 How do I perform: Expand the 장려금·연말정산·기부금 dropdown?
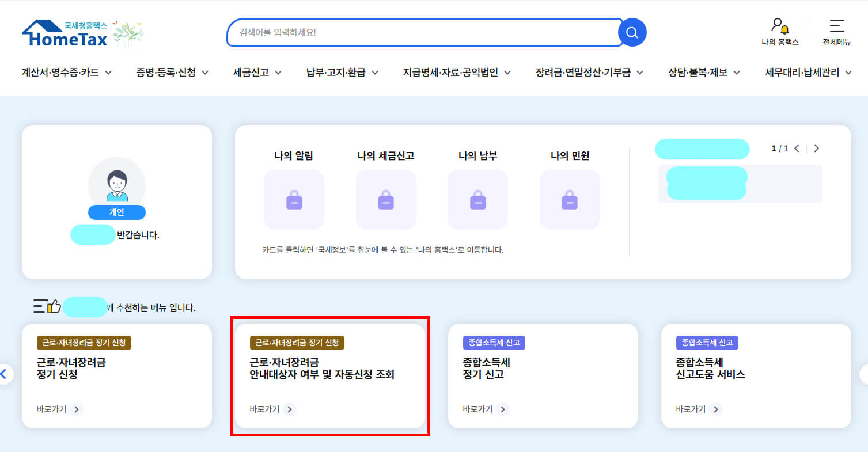(x=641, y=73)
